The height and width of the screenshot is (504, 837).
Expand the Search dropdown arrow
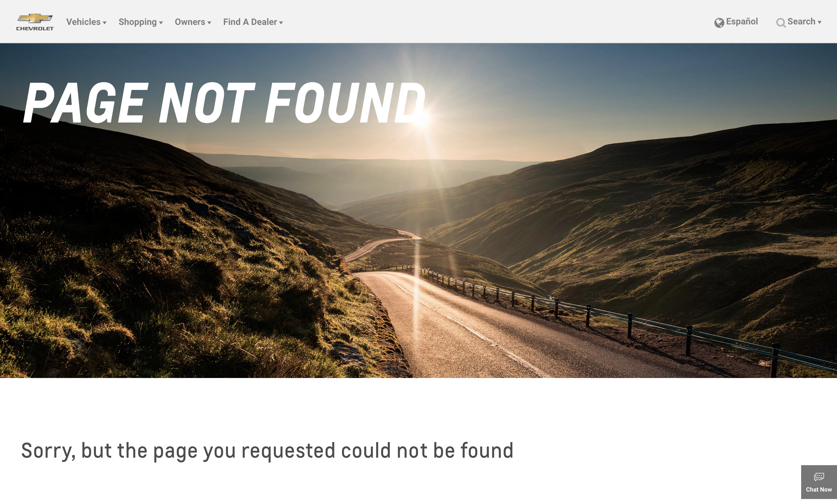819,22
